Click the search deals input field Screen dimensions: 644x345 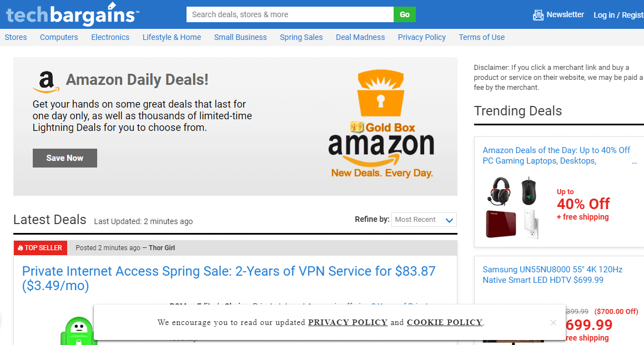coord(290,14)
